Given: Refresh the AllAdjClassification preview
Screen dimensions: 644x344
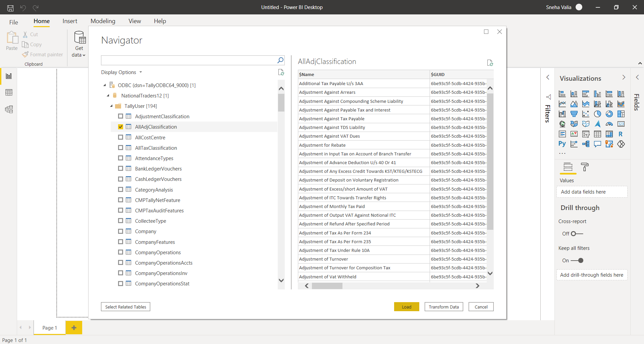Looking at the screenshot, I should coord(490,63).
